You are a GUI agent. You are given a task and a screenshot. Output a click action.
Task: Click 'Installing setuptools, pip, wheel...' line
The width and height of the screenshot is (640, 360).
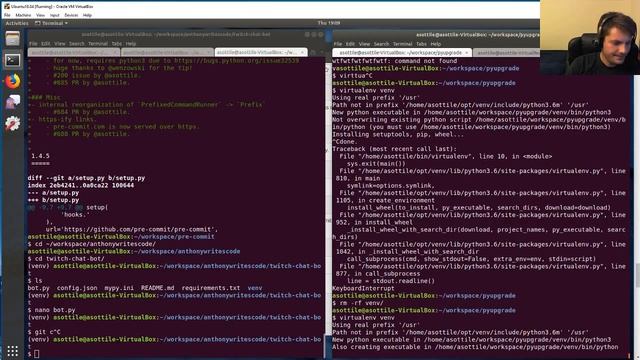point(398,134)
